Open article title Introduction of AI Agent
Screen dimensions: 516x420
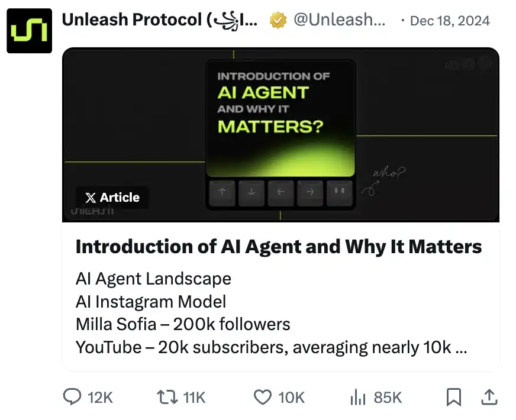tap(279, 247)
